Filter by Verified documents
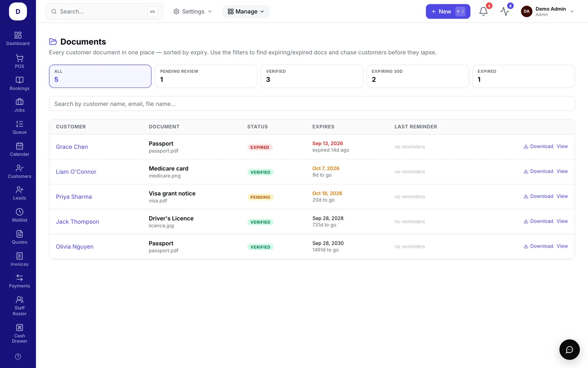 (312, 76)
